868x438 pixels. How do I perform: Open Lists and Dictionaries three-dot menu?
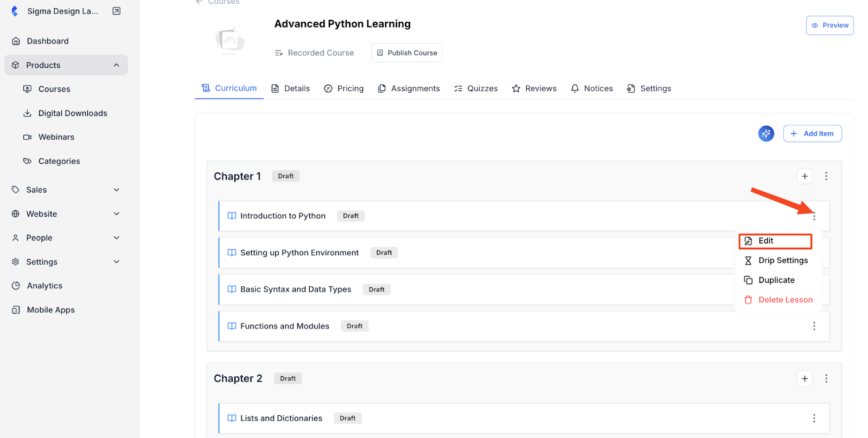coord(814,418)
